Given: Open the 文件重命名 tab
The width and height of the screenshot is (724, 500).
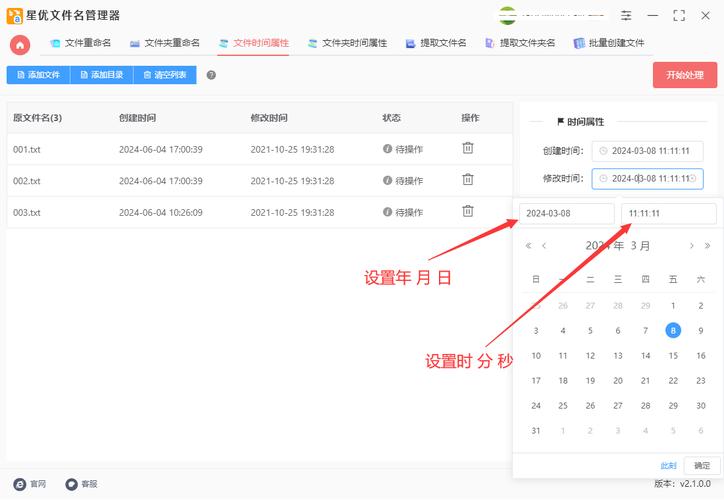Looking at the screenshot, I should tap(81, 43).
